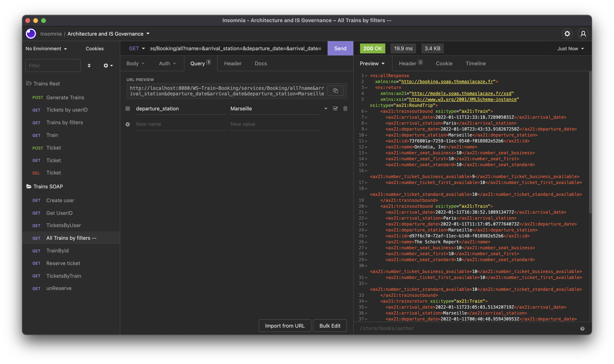Toggle the departure_station parameter checkbox

(335, 108)
